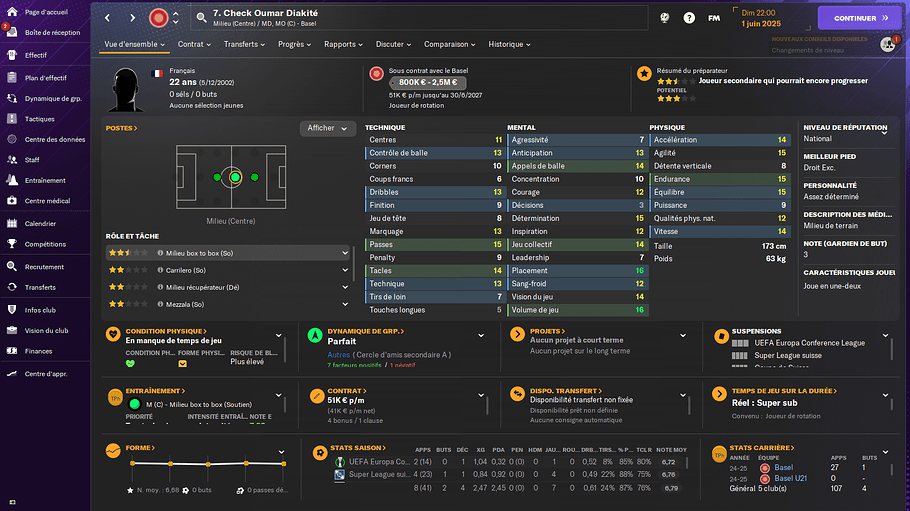Screen dimensions: 910x511
Task: Click the Continuer button
Action: (x=860, y=18)
